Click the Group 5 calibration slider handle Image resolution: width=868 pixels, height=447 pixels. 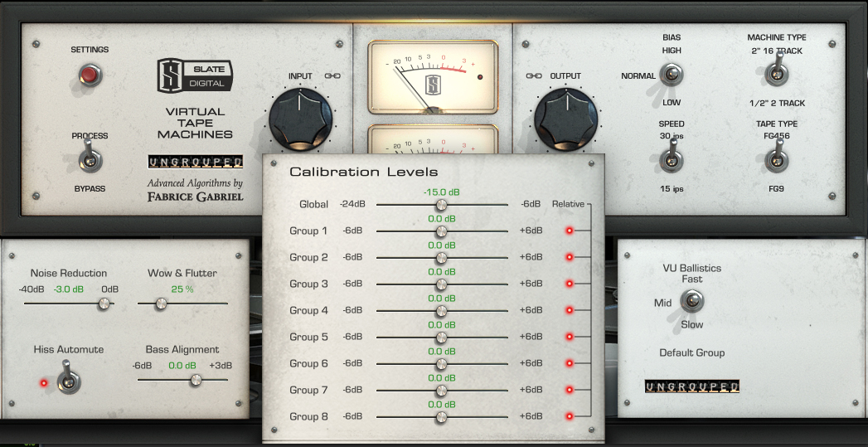pos(441,338)
